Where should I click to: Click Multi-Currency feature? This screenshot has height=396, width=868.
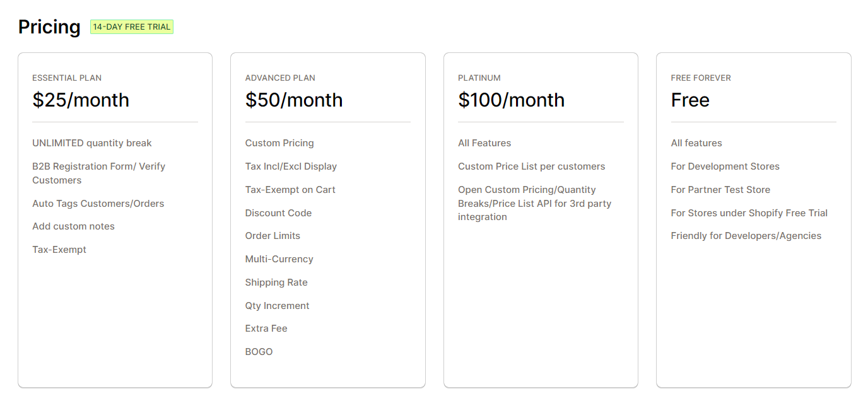(279, 259)
